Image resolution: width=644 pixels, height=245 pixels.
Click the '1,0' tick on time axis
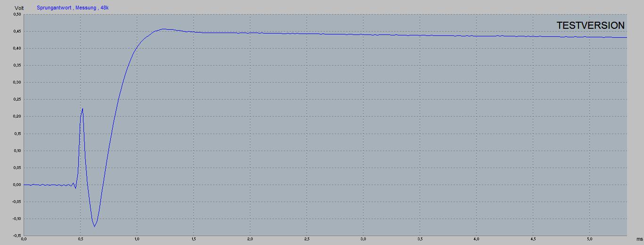(137, 239)
